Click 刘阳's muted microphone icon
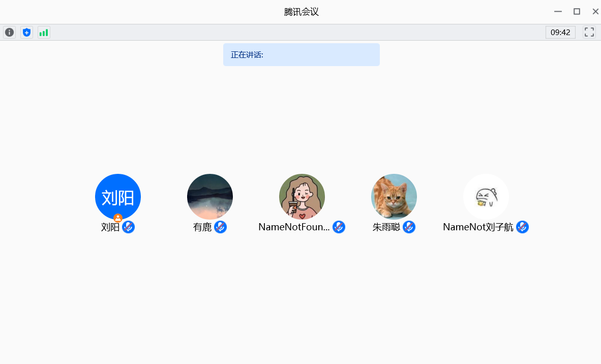 129,227
